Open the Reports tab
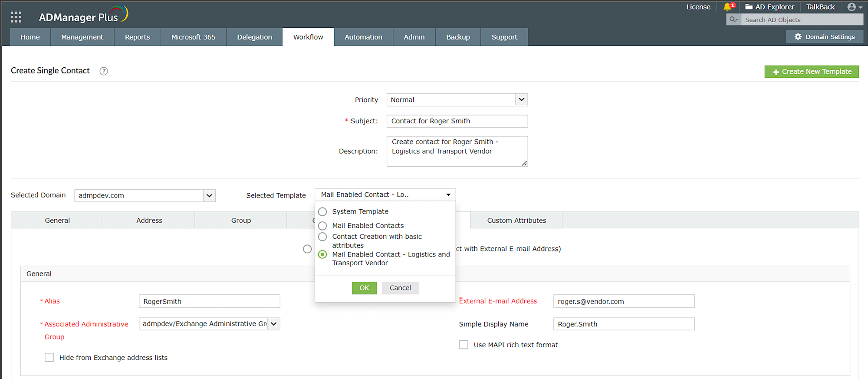 [x=137, y=37]
